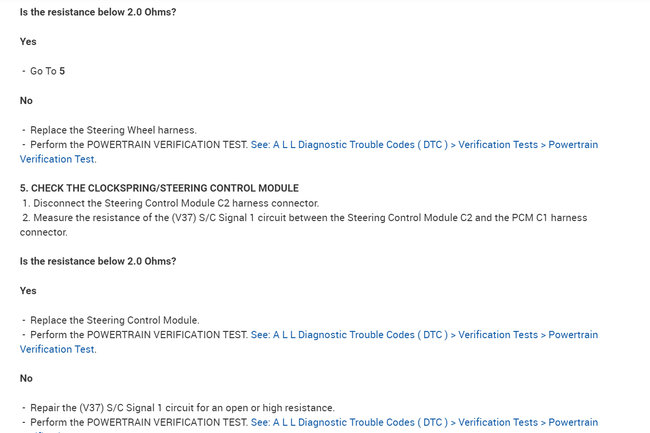650x433 pixels.
Task: Click 'Yes' above 'Replace the Steering Control Module'
Action: click(28, 291)
